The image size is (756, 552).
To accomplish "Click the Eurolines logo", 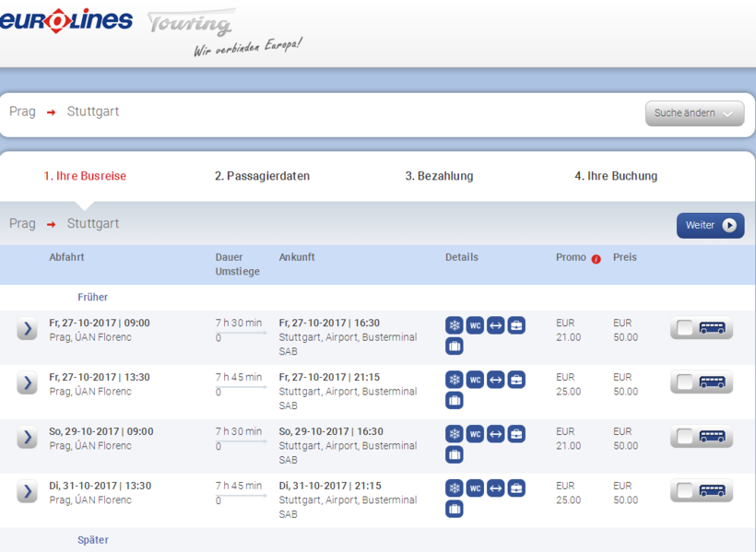I will point(66,21).
